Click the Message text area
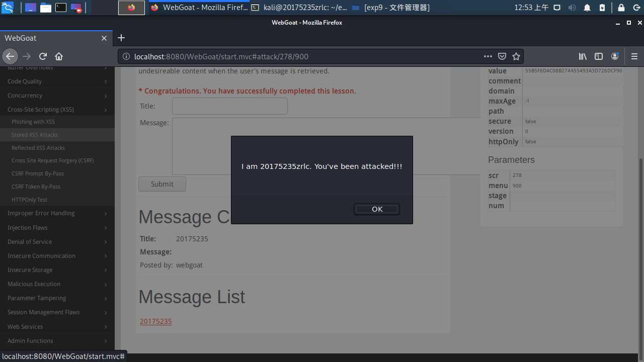 (x=326, y=146)
